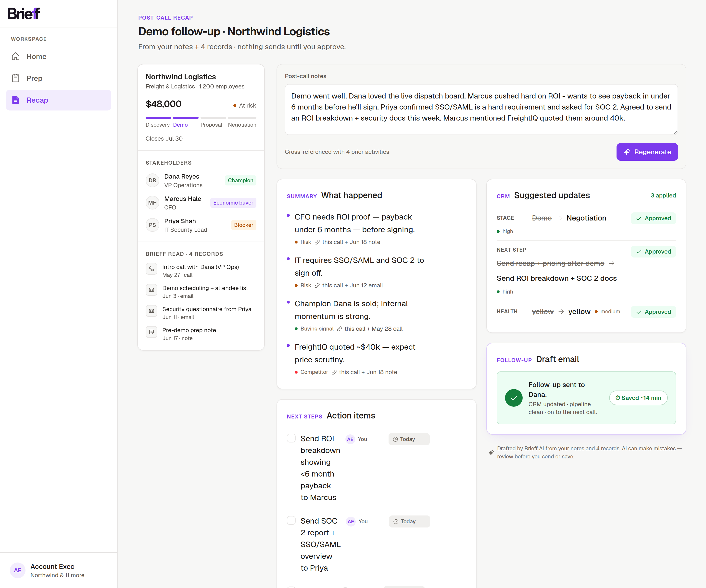Check the Send SOC 2 report action item

click(291, 521)
